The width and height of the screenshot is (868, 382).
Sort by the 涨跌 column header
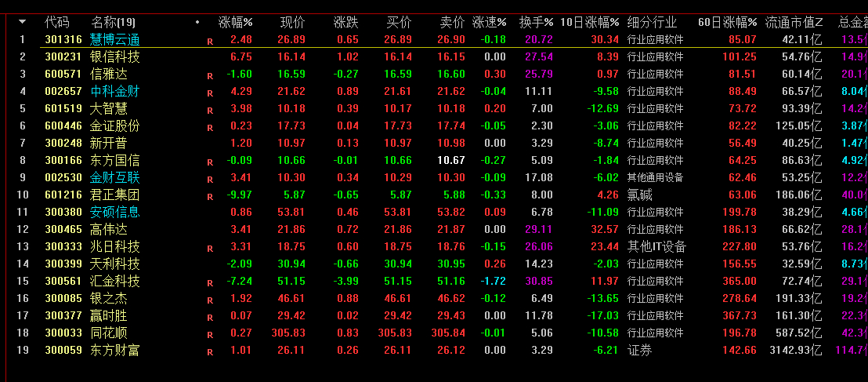click(x=345, y=22)
